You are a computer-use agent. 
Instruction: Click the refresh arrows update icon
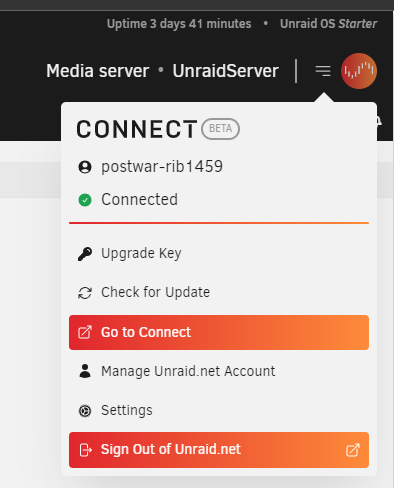click(85, 293)
